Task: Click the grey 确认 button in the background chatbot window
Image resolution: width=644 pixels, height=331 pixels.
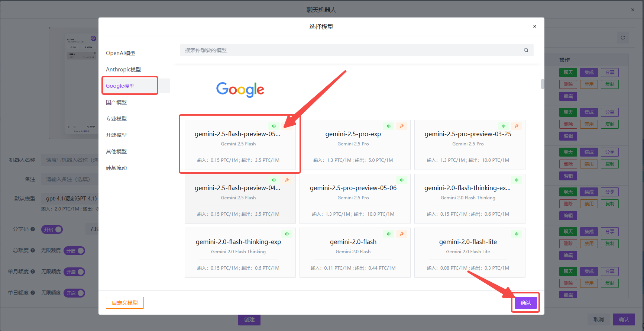Action: point(624,319)
